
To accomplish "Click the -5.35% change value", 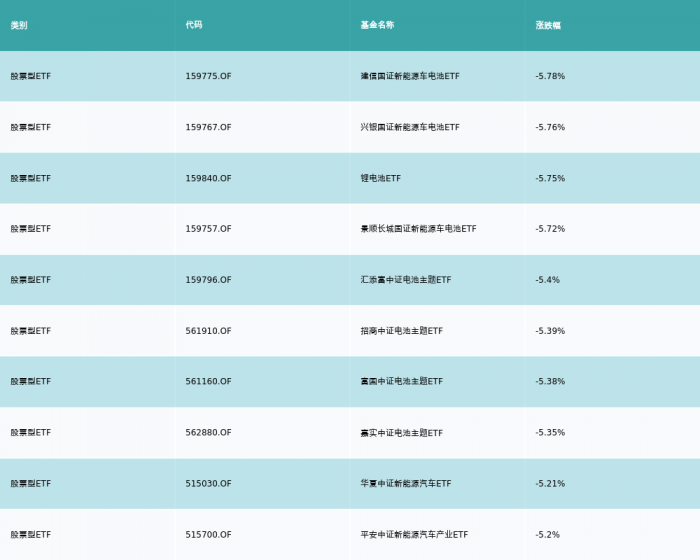I will pyautogui.click(x=550, y=433).
